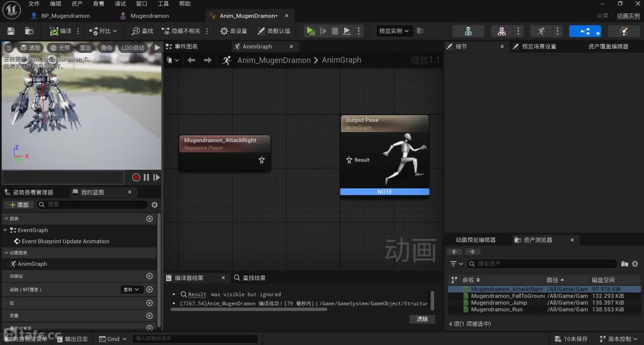Open Class Settings (类设置)
The width and height of the screenshot is (644, 345).
coord(233,31)
